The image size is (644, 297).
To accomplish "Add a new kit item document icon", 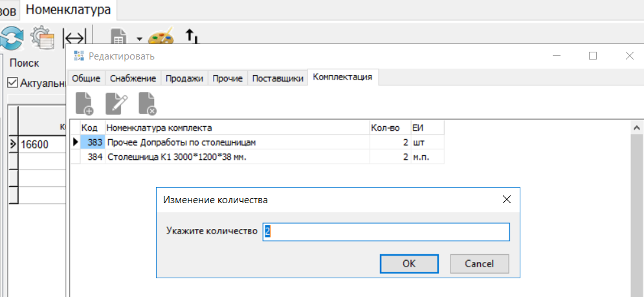I will (x=84, y=104).
